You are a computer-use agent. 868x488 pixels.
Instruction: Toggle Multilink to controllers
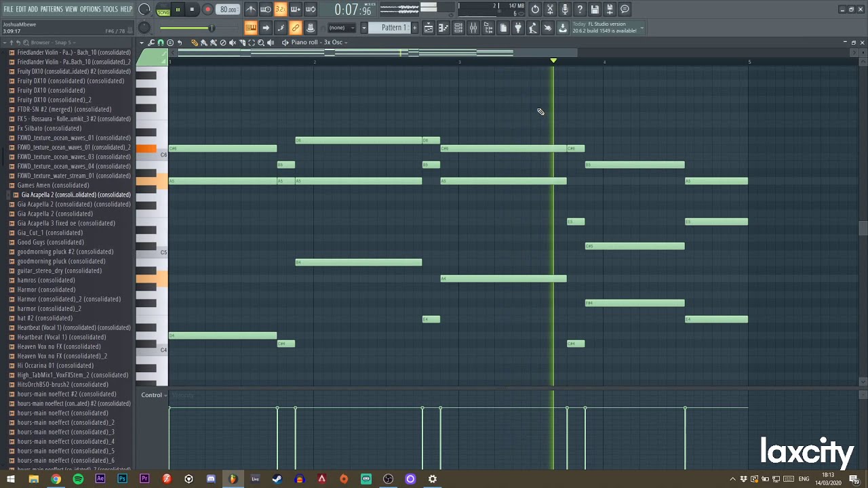(296, 28)
